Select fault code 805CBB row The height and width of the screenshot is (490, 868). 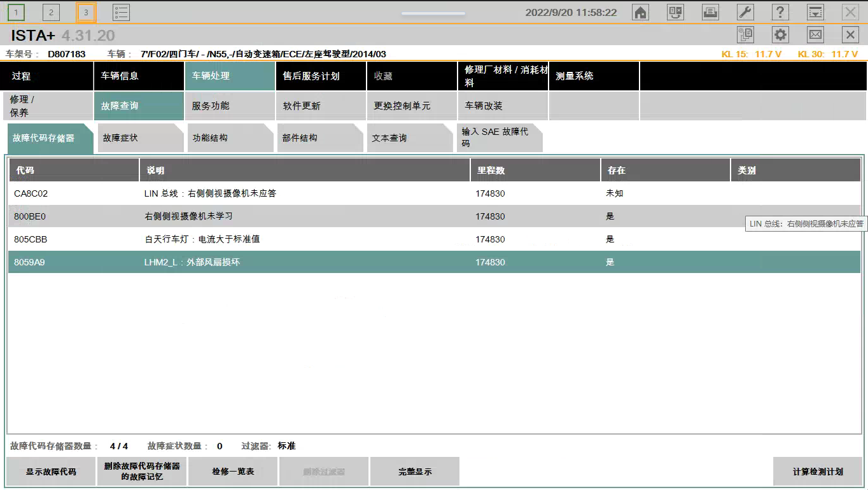tap(434, 239)
